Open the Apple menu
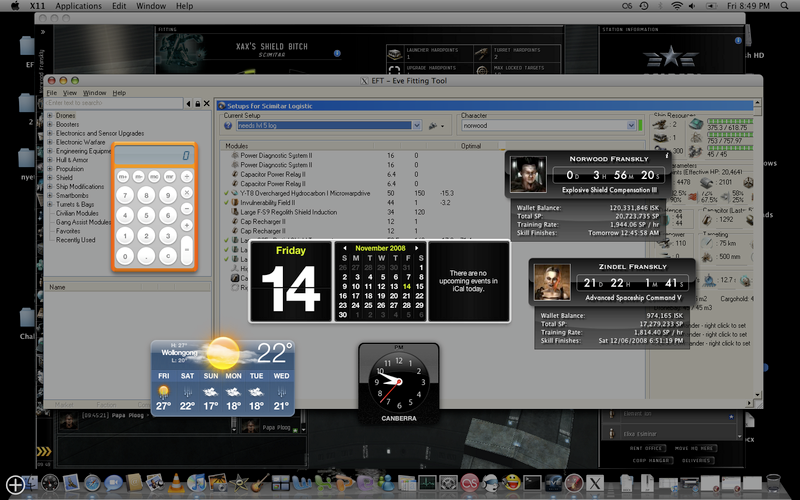800x500 pixels. (15, 6)
